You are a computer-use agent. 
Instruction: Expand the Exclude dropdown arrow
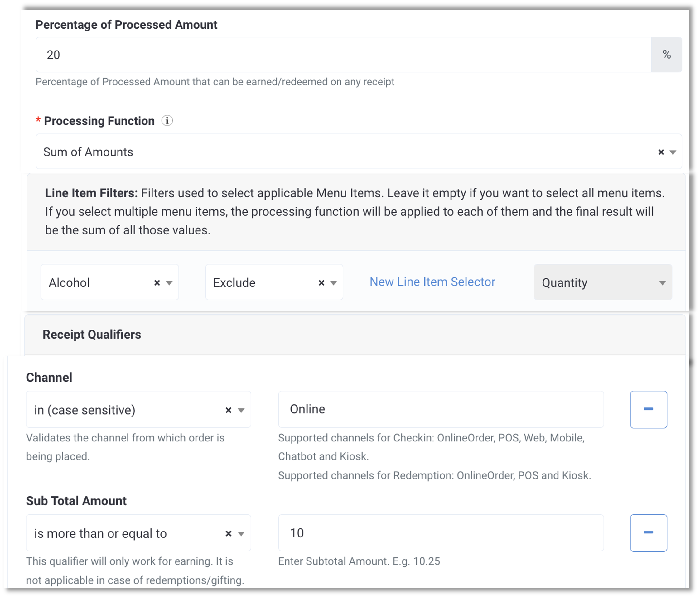coord(333,283)
